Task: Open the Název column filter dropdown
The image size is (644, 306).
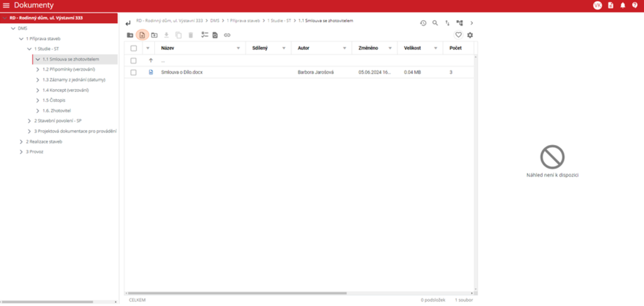Action: coord(238,48)
